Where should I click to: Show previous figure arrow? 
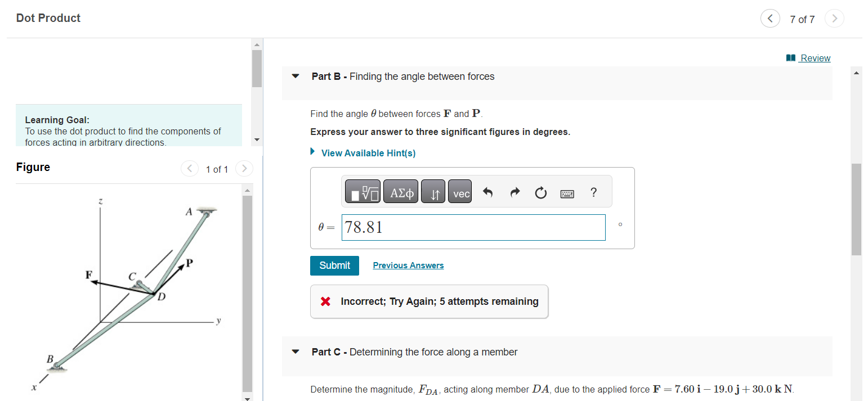pyautogui.click(x=190, y=168)
